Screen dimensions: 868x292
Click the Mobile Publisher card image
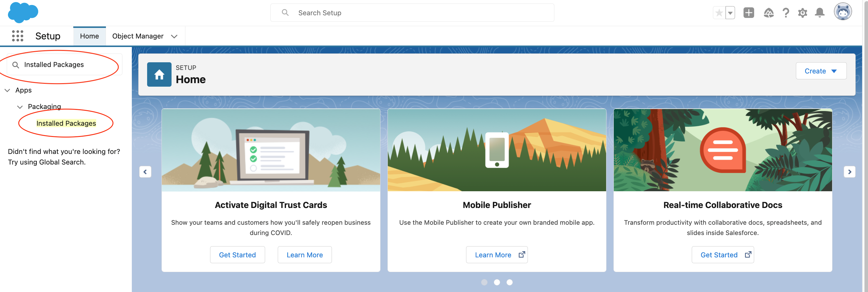497,150
